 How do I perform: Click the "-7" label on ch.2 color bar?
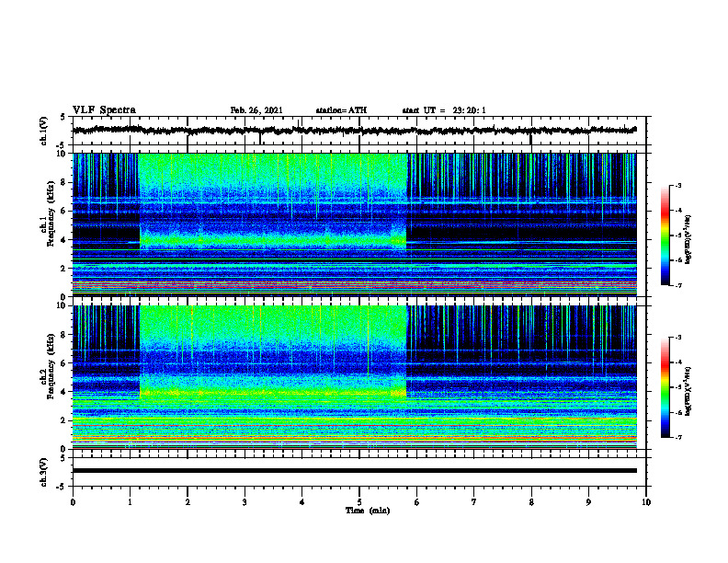[x=678, y=437]
